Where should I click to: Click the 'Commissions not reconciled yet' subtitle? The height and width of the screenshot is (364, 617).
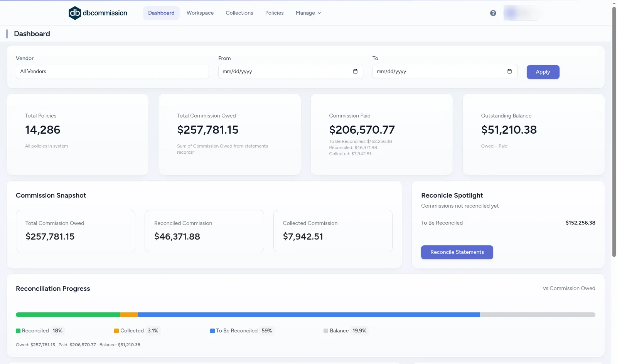460,206
